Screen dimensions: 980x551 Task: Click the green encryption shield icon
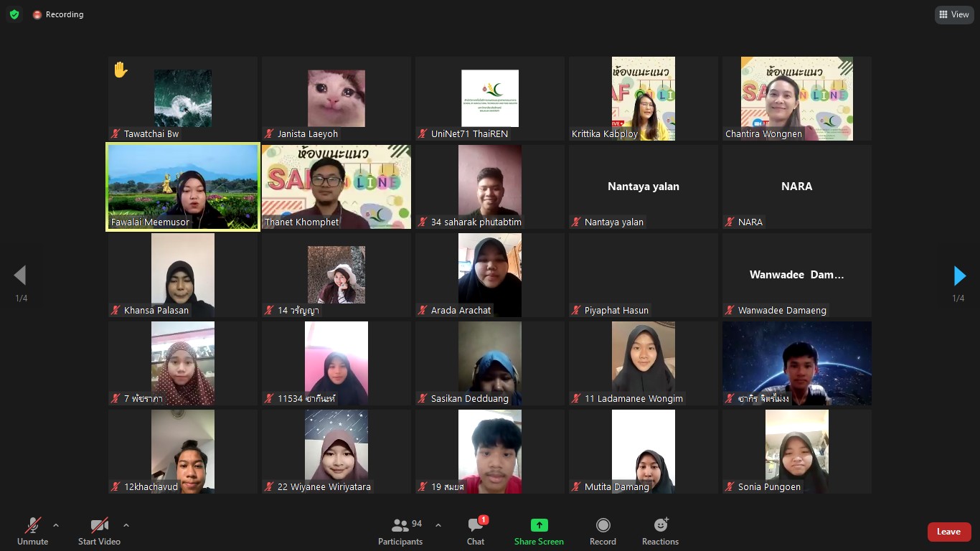[x=14, y=14]
